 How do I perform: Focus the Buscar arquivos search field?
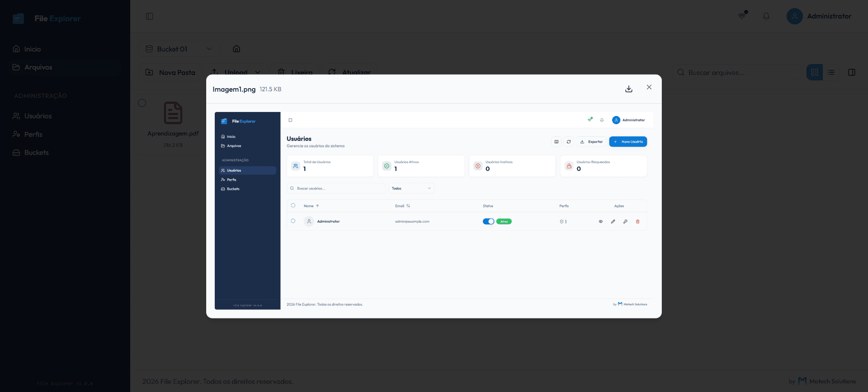[x=737, y=72]
